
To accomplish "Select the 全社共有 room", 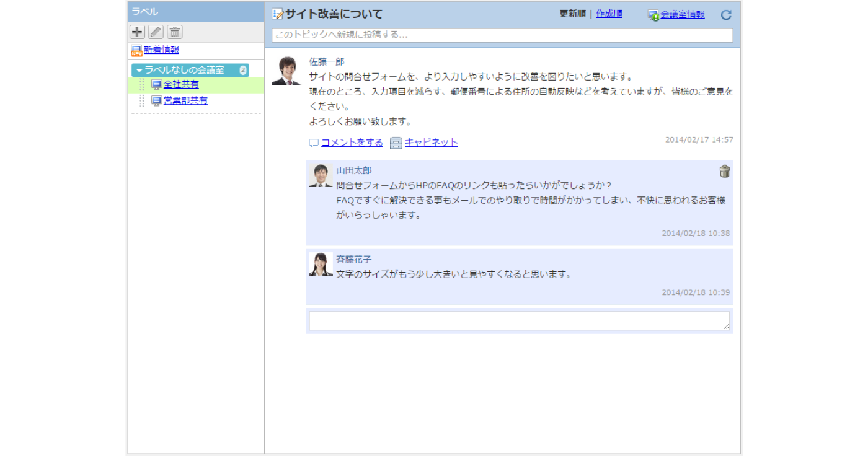I will pyautogui.click(x=181, y=84).
